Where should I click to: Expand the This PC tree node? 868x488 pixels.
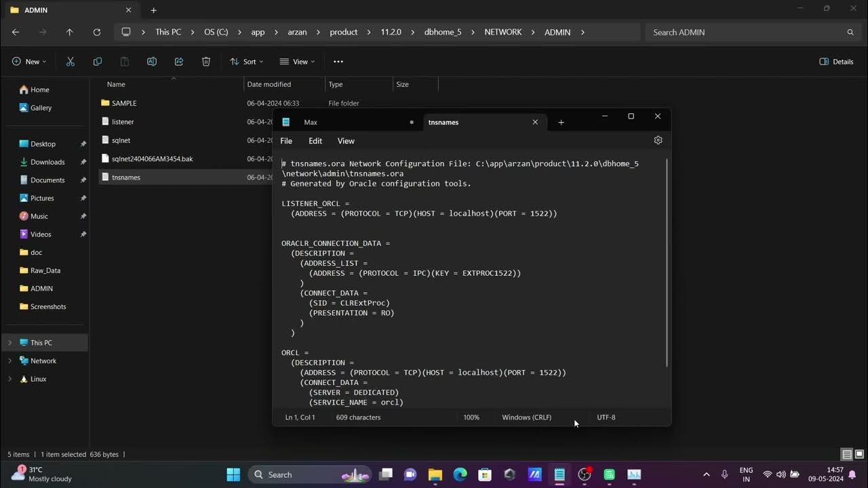click(9, 343)
